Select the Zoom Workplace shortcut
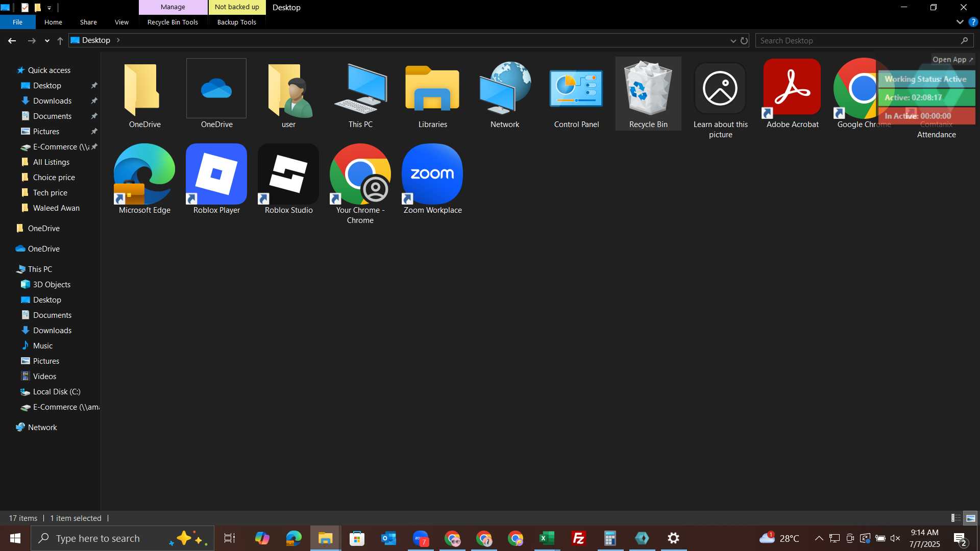The height and width of the screenshot is (551, 980). click(432, 179)
